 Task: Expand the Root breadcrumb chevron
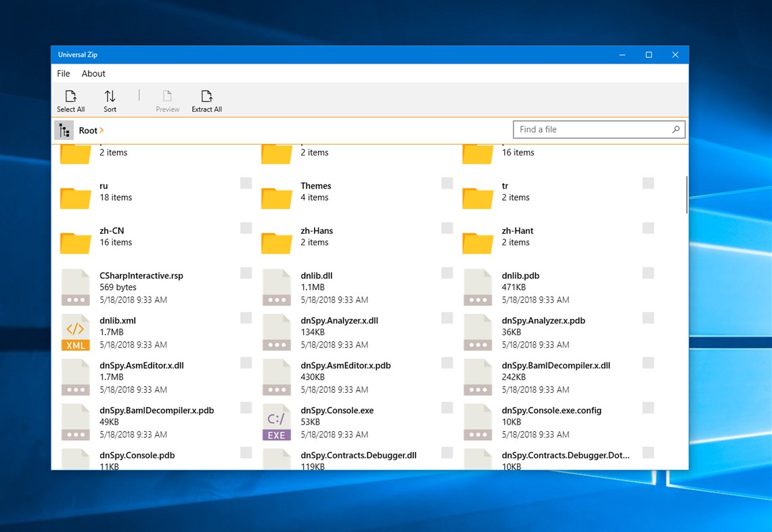(100, 130)
